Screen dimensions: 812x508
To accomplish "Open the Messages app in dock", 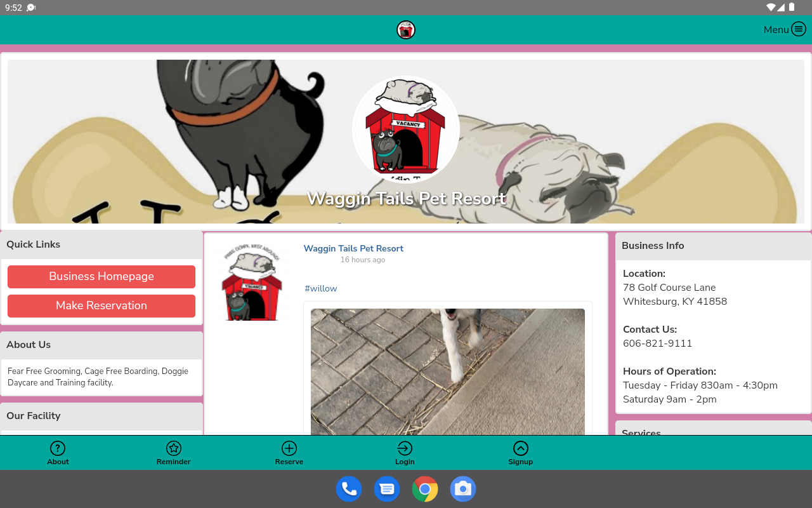I will (387, 489).
